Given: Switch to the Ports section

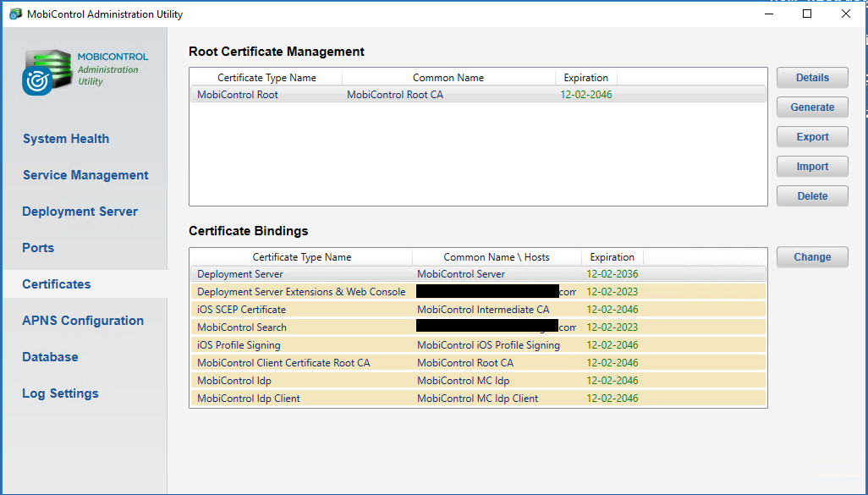Looking at the screenshot, I should (x=38, y=248).
